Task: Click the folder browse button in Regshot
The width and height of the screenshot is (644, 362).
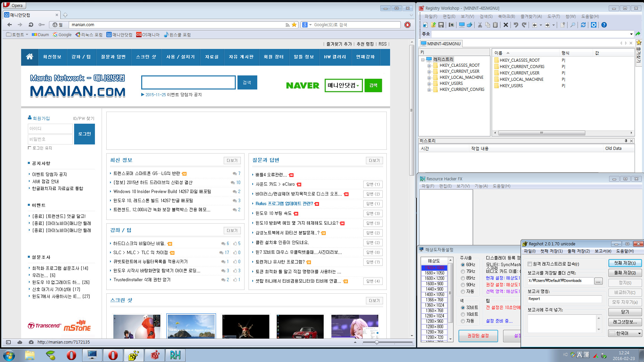Action: tap(598, 281)
